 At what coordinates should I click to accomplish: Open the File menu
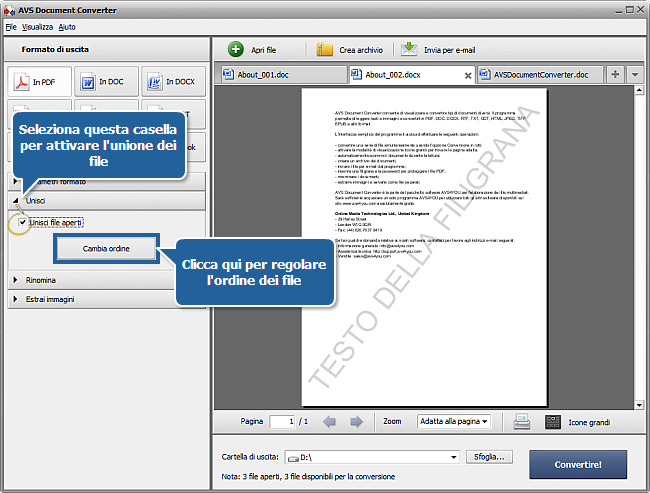pyautogui.click(x=11, y=27)
